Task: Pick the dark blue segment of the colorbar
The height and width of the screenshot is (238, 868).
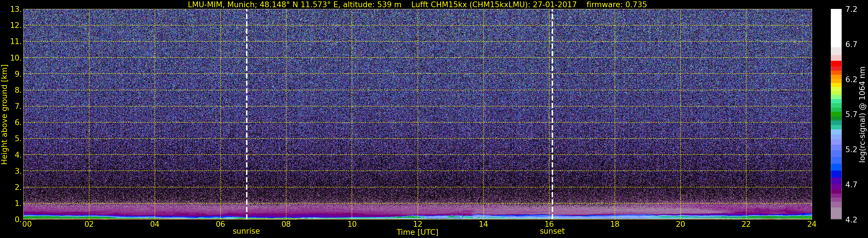Action: (836, 174)
